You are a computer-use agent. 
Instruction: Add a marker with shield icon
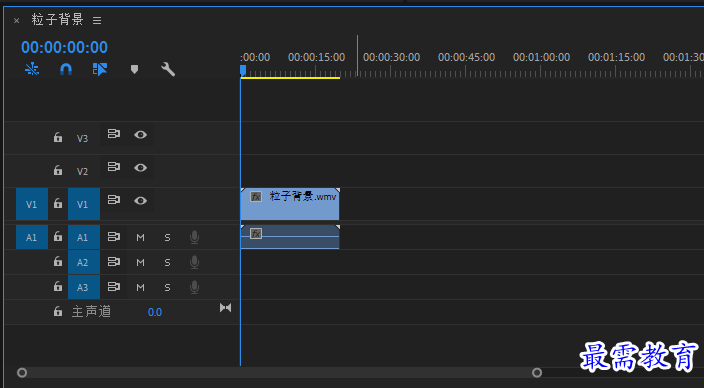tap(134, 69)
